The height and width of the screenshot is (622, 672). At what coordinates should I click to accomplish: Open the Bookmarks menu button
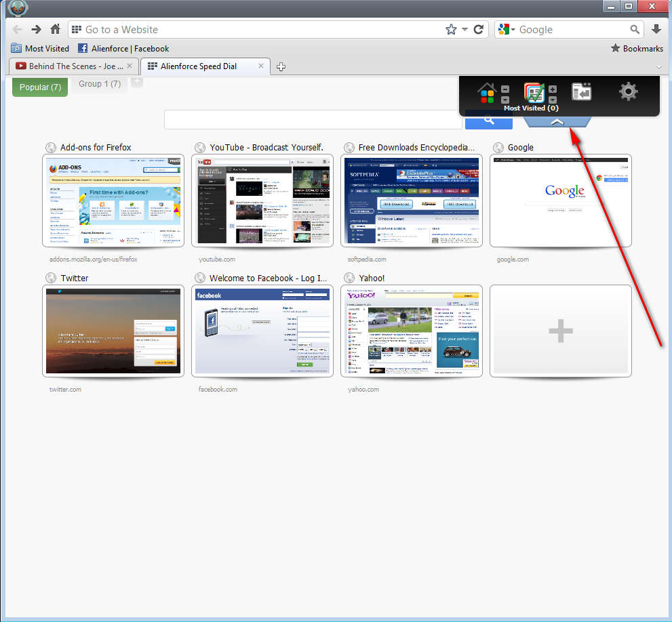[637, 48]
